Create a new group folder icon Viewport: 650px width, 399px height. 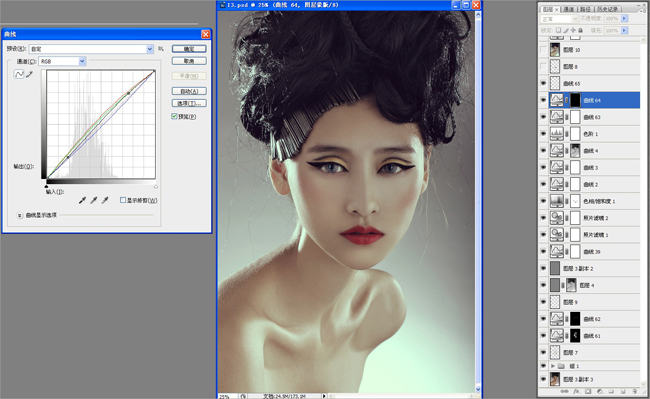tap(611, 391)
